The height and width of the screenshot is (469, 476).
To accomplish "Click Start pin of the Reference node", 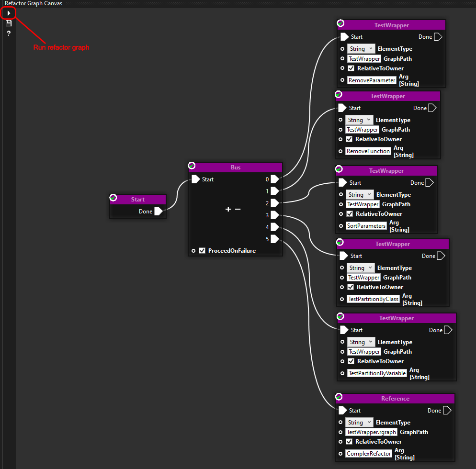I will pyautogui.click(x=342, y=411).
